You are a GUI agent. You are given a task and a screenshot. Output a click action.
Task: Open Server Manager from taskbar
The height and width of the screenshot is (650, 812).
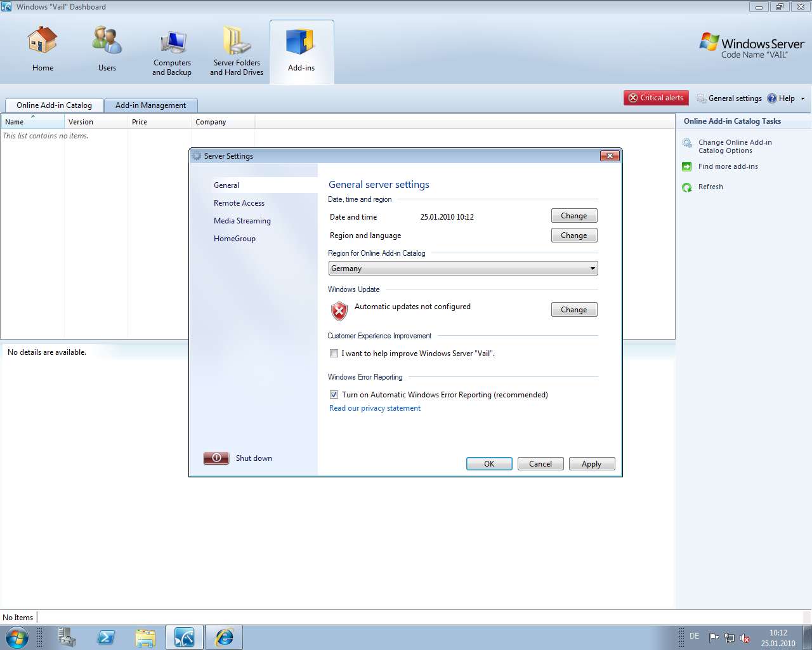coord(67,637)
